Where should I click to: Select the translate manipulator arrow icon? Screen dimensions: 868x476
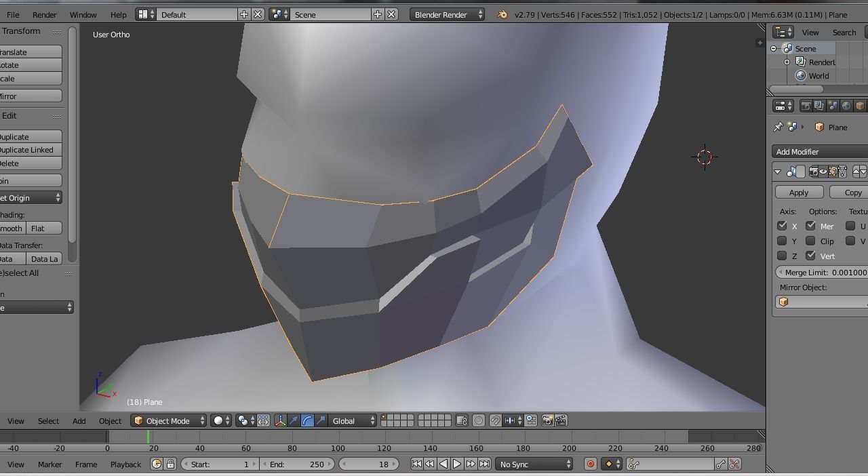[x=294, y=421]
